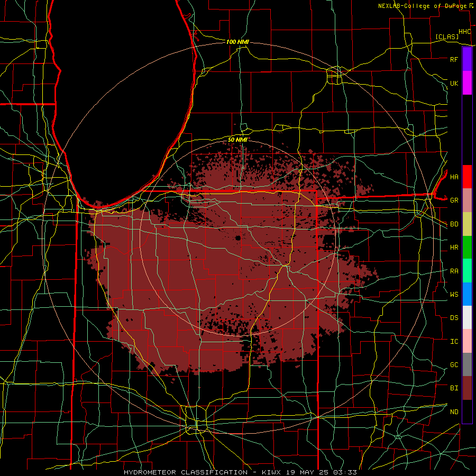The width and height of the screenshot is (476, 476).
Task: Click the DS white legend swatch
Action: 467,317
